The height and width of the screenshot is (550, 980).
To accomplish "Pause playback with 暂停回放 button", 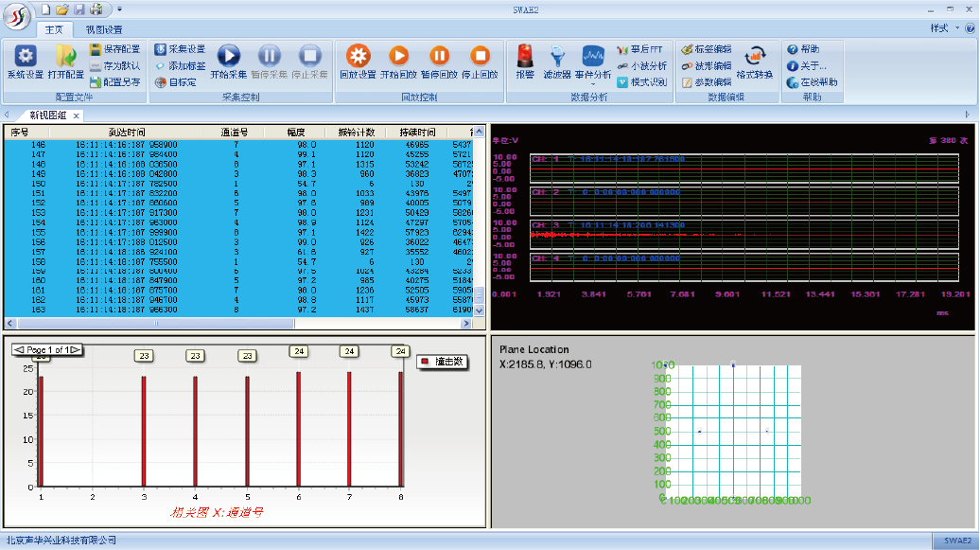I will point(439,56).
